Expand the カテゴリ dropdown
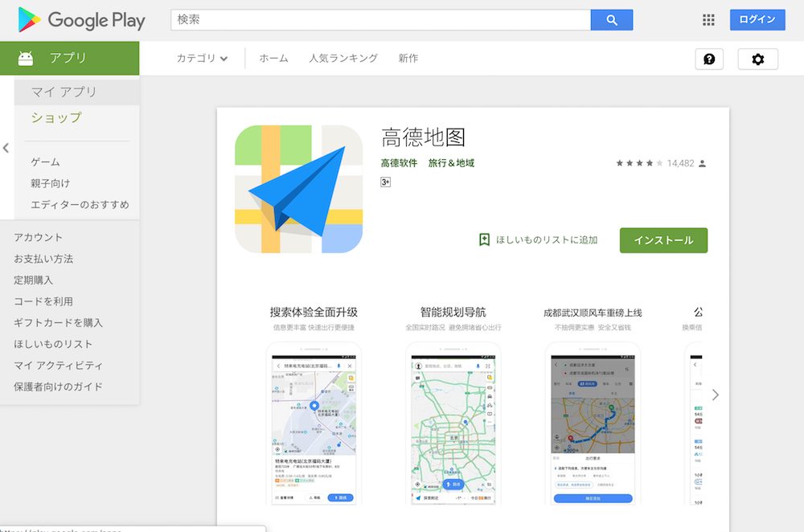 tap(202, 58)
